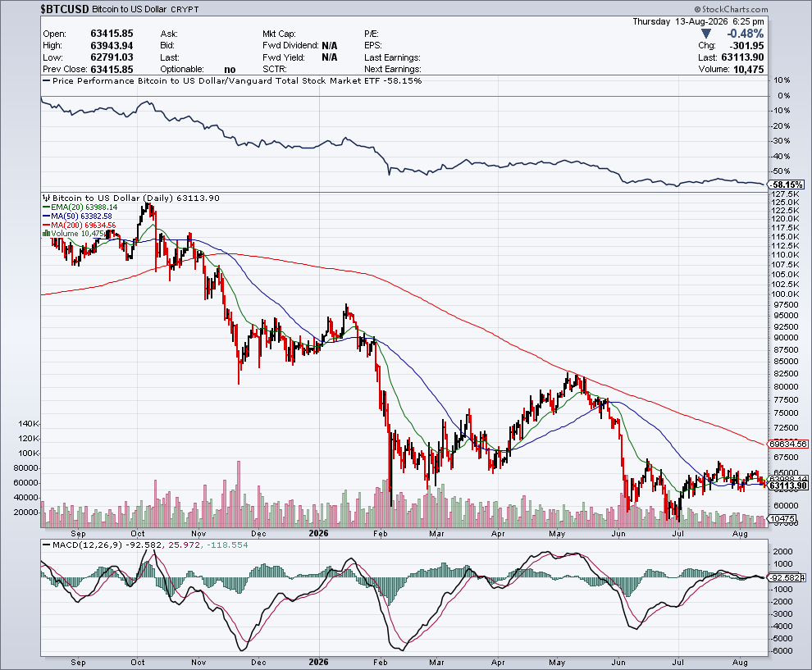Click the 10475 volume axis tag

(782, 519)
